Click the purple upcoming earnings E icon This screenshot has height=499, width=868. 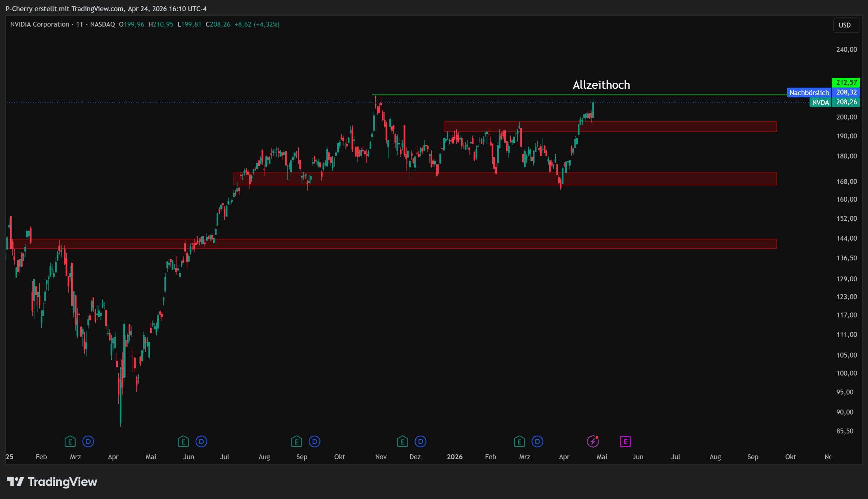625,441
